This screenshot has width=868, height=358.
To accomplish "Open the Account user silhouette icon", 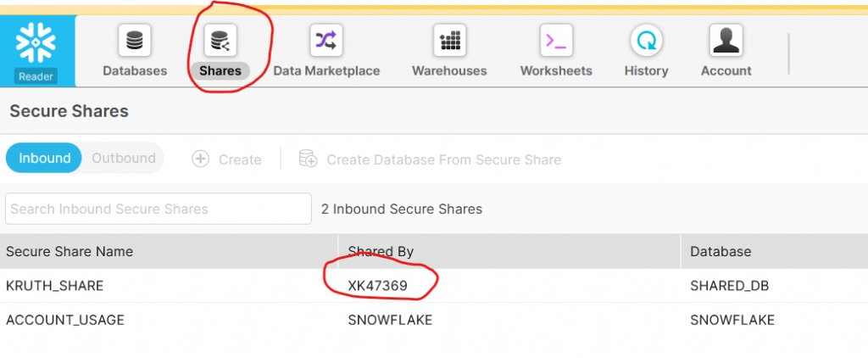I will (x=726, y=41).
